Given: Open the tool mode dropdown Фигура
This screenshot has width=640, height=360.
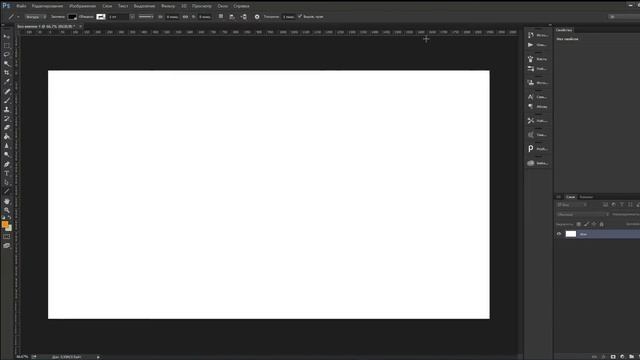Looking at the screenshot, I should pos(36,17).
